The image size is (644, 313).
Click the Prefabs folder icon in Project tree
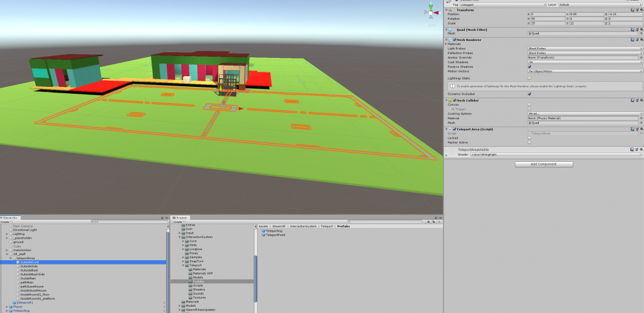190,282
